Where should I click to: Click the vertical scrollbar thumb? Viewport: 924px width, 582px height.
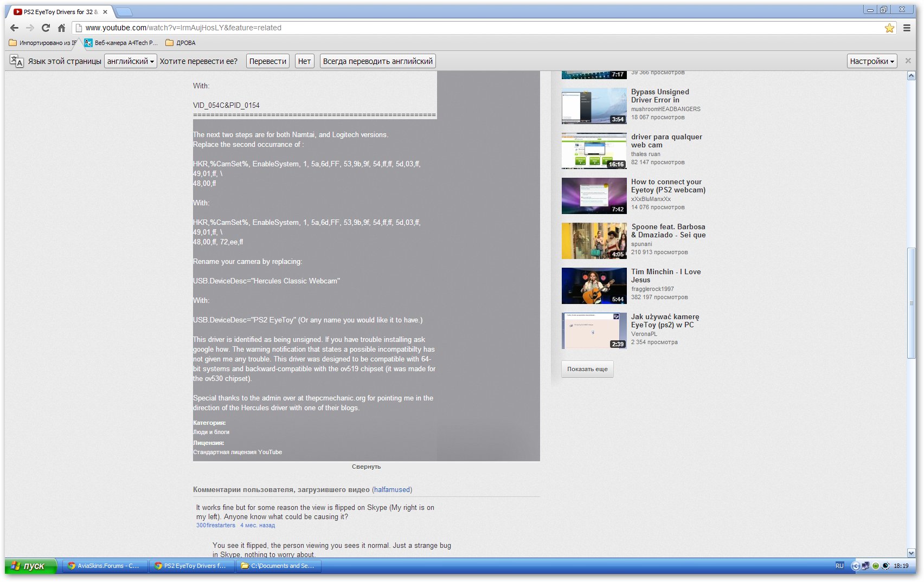(911, 303)
